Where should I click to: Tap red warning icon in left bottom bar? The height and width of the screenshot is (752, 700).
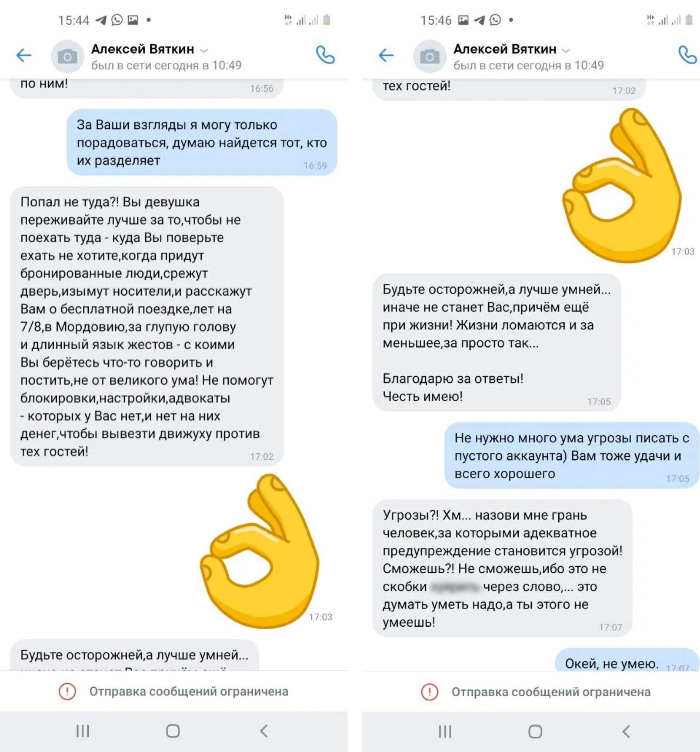point(68,691)
